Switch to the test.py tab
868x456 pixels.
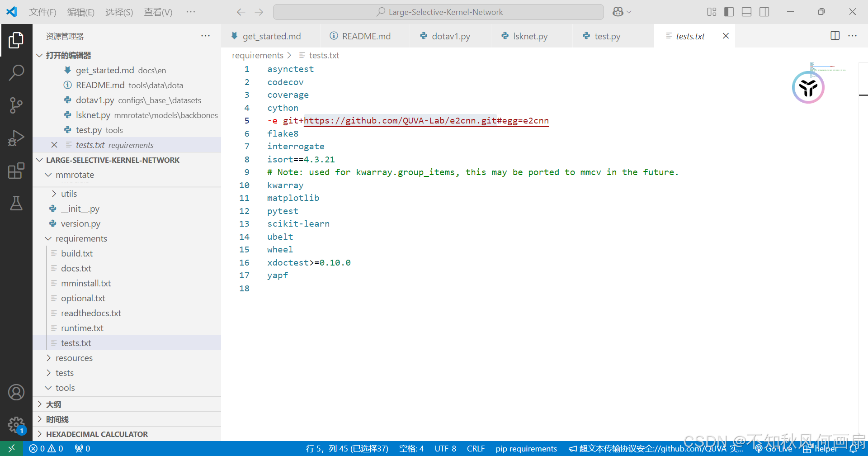613,36
